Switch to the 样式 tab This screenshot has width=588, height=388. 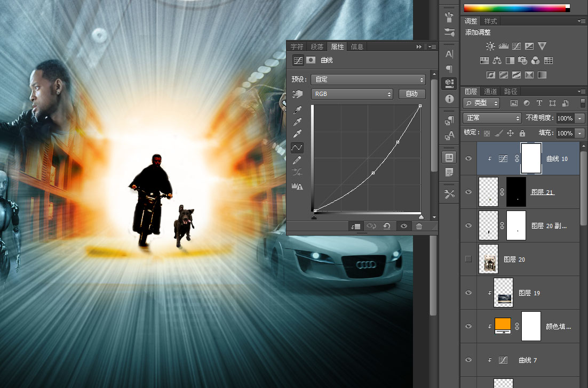[490, 21]
